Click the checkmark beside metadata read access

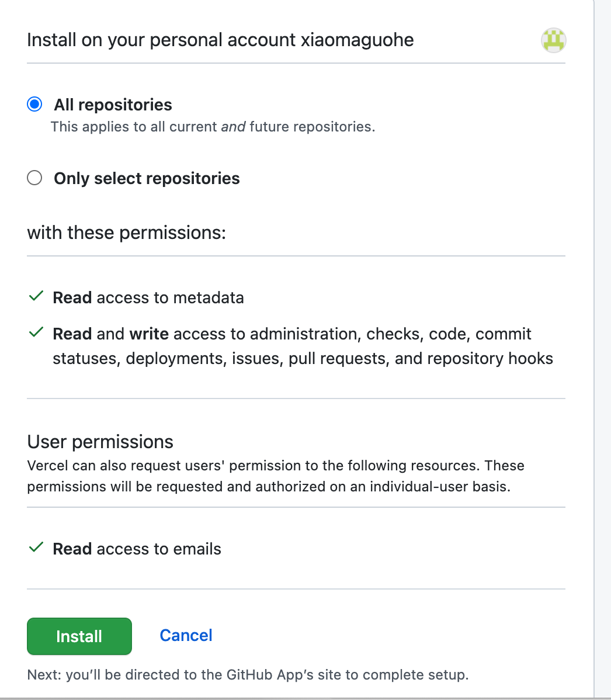[36, 297]
